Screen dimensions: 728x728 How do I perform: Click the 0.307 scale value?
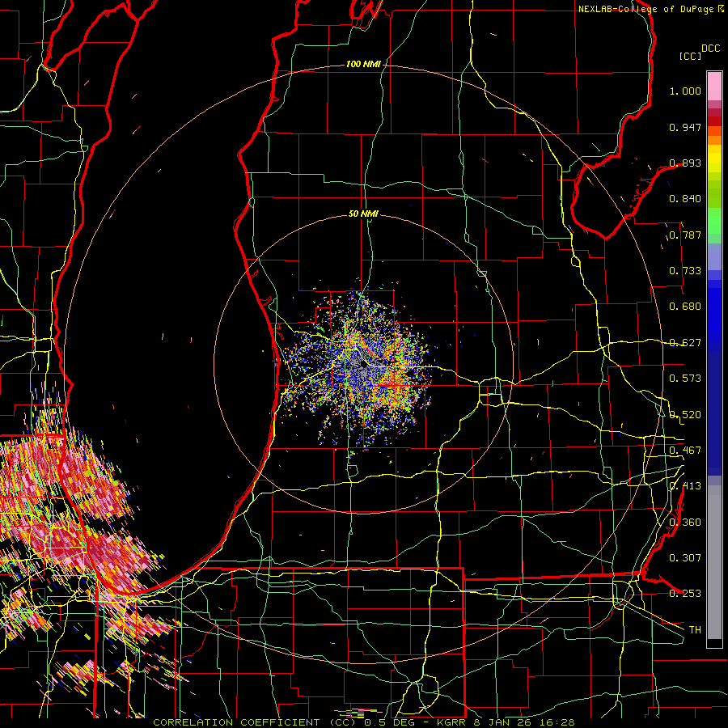685,558
